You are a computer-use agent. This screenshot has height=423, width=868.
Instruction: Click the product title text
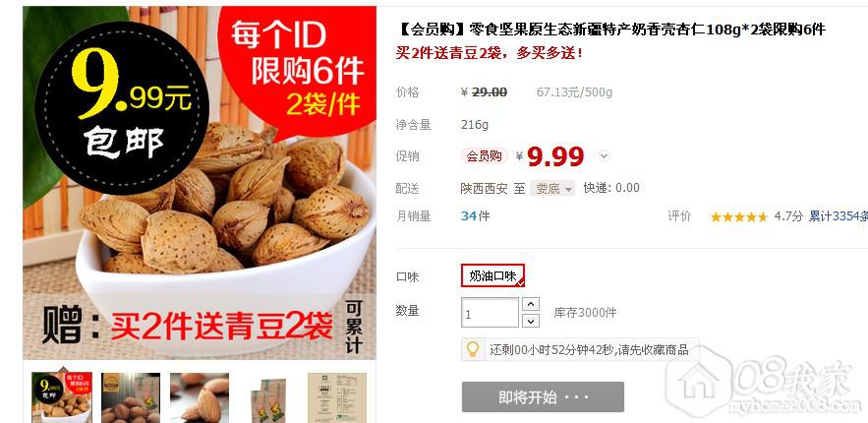[x=611, y=30]
